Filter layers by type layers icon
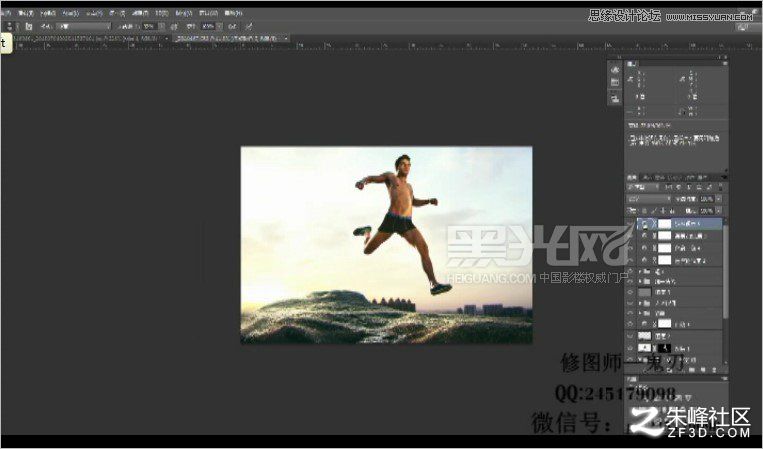The height and width of the screenshot is (449, 763). click(x=689, y=187)
